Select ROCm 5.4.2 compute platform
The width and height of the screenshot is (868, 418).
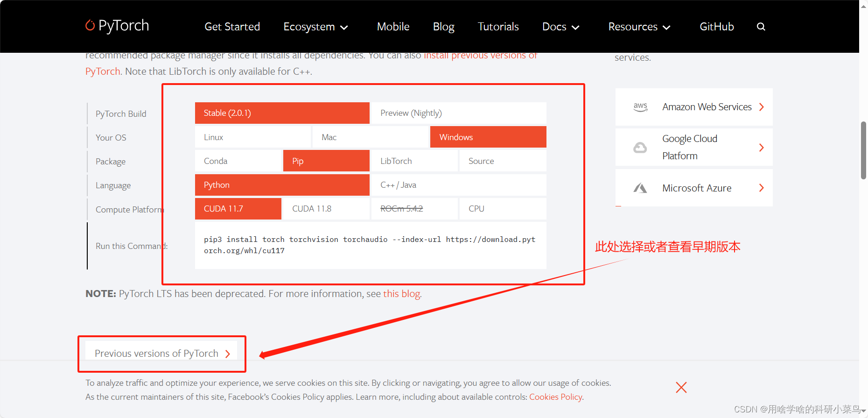click(x=414, y=209)
